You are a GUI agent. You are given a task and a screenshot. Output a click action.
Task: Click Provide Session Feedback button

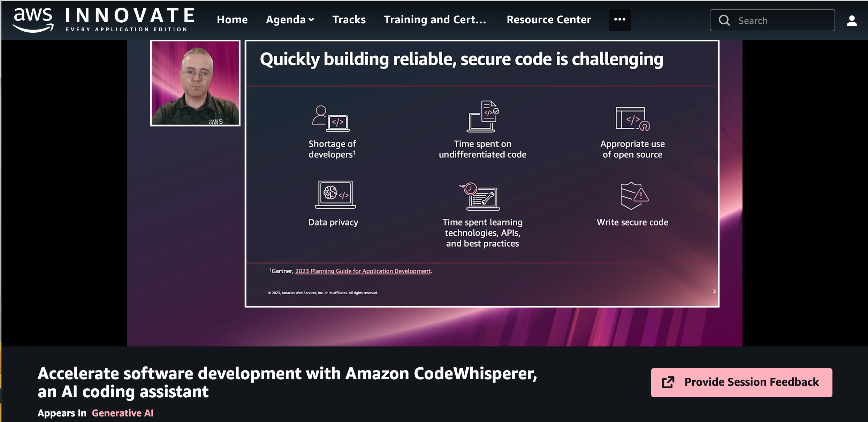coord(741,382)
